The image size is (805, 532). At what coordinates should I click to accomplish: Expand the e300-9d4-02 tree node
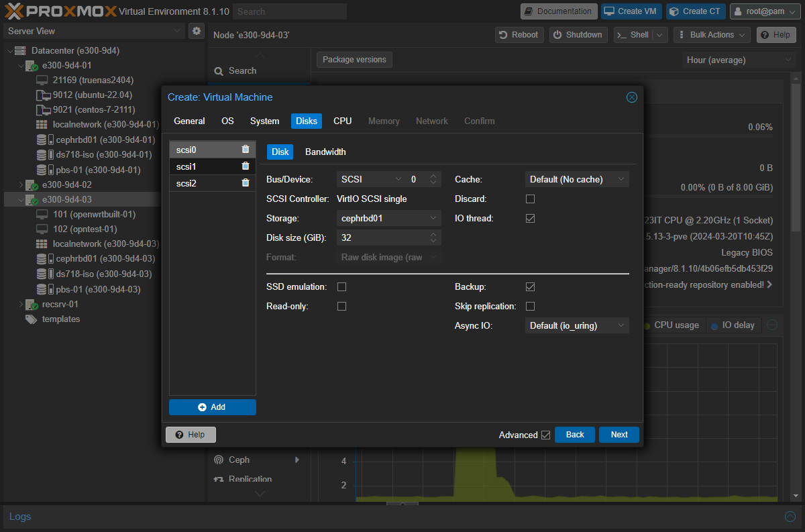pyautogui.click(x=21, y=184)
